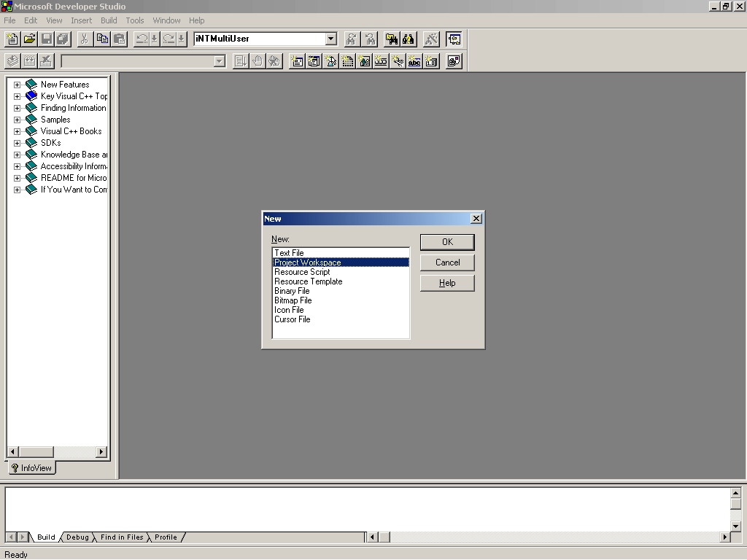Click the Paste clipboard icon
The width and height of the screenshot is (747, 560).
119,39
